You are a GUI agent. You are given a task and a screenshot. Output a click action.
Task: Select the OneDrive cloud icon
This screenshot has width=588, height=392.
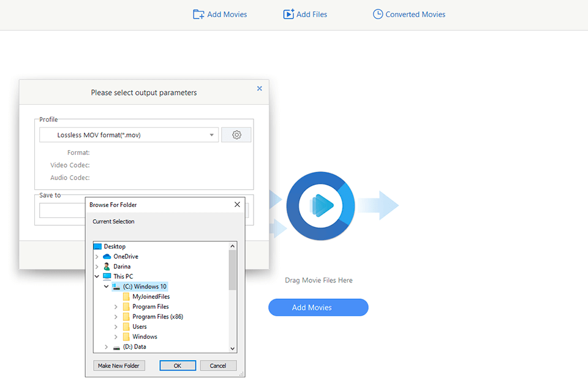pos(107,257)
